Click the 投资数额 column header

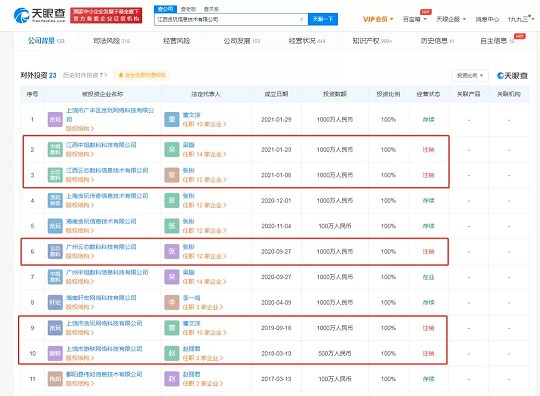pos(335,94)
